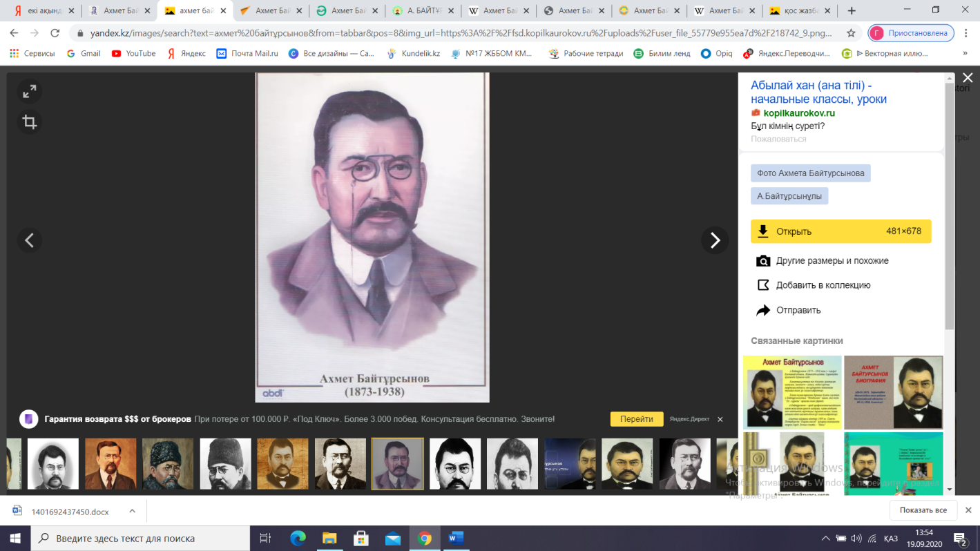This screenshot has width=980, height=551.
Task: Visit the kopilkaurokov.ru source link
Action: (799, 113)
